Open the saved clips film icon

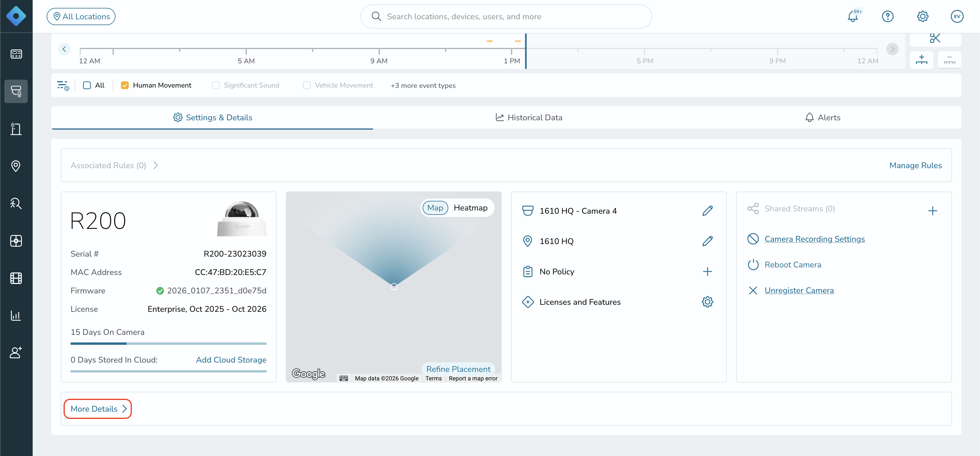pos(16,278)
